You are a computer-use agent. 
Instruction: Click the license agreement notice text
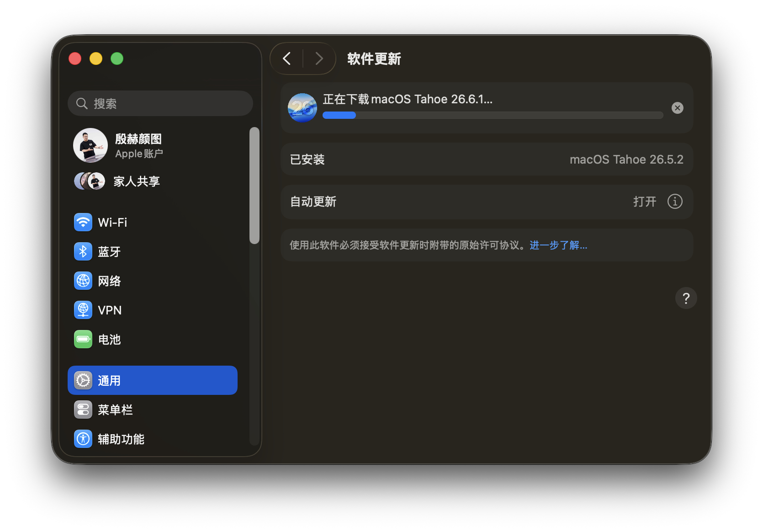click(x=408, y=245)
